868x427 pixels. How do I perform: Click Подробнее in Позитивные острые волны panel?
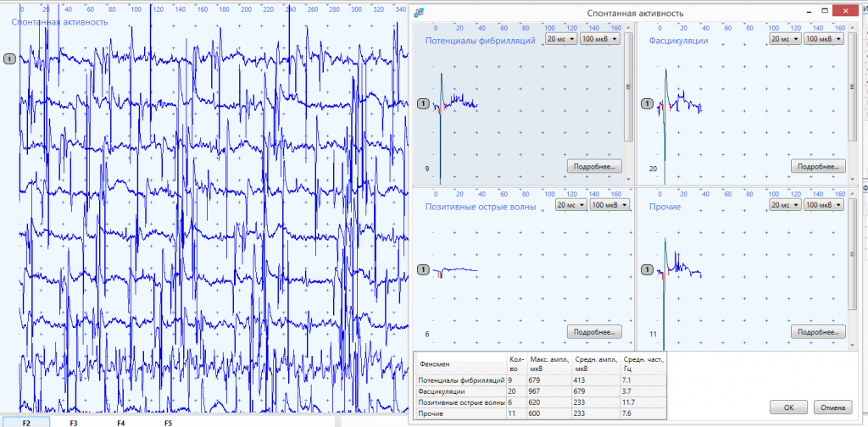click(594, 332)
